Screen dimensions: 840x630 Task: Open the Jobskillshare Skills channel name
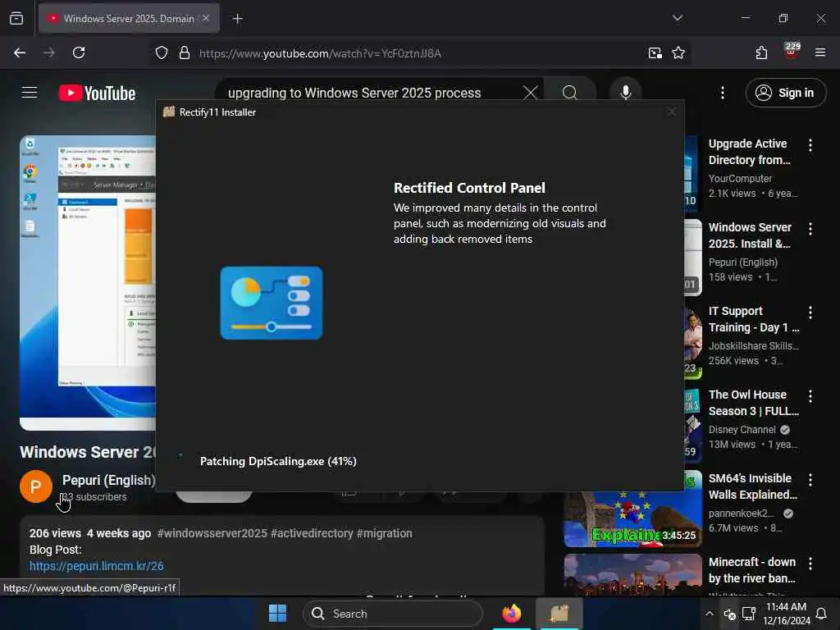click(x=753, y=346)
